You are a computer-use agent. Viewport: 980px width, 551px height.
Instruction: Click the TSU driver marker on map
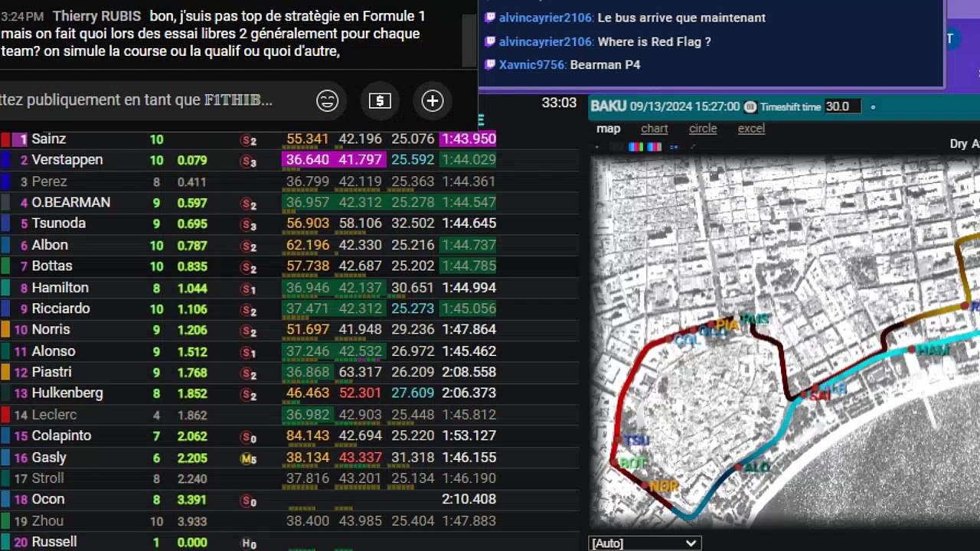(x=635, y=440)
